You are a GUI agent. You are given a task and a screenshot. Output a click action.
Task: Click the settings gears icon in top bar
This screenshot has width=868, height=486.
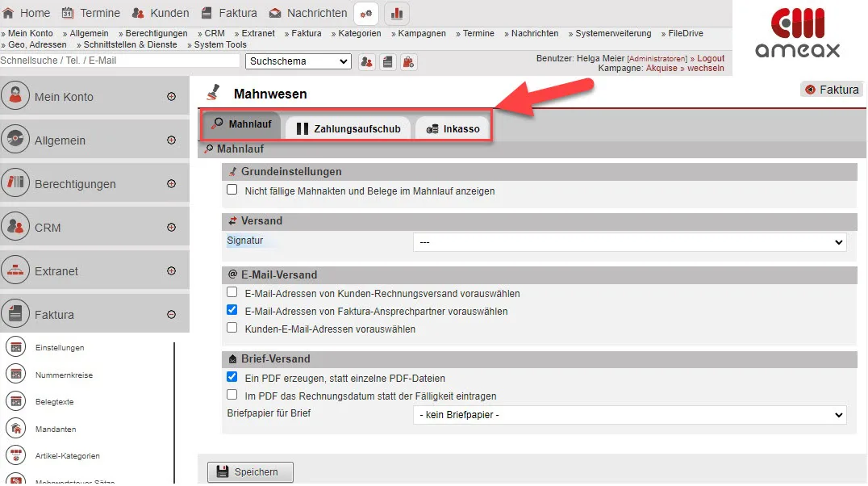point(366,13)
